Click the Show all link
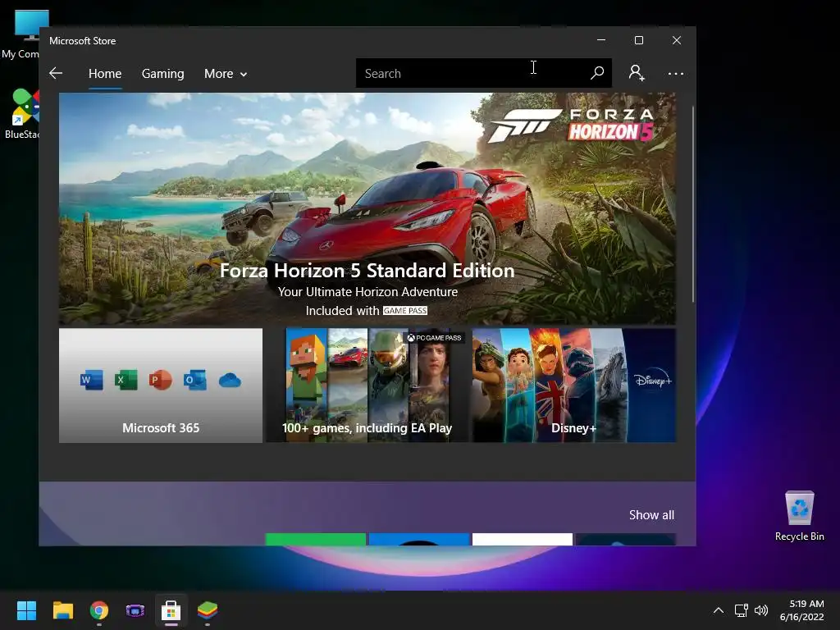Viewport: 840px width, 630px height. [651, 515]
